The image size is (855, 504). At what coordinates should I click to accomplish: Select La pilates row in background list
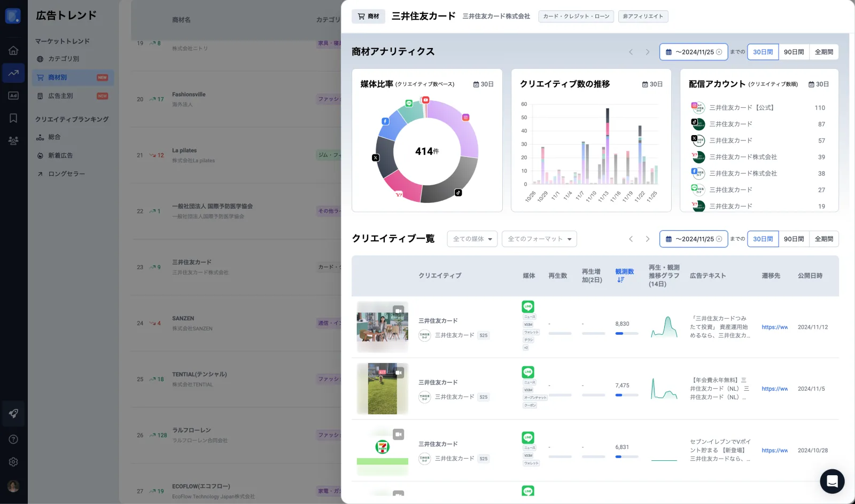(235, 155)
